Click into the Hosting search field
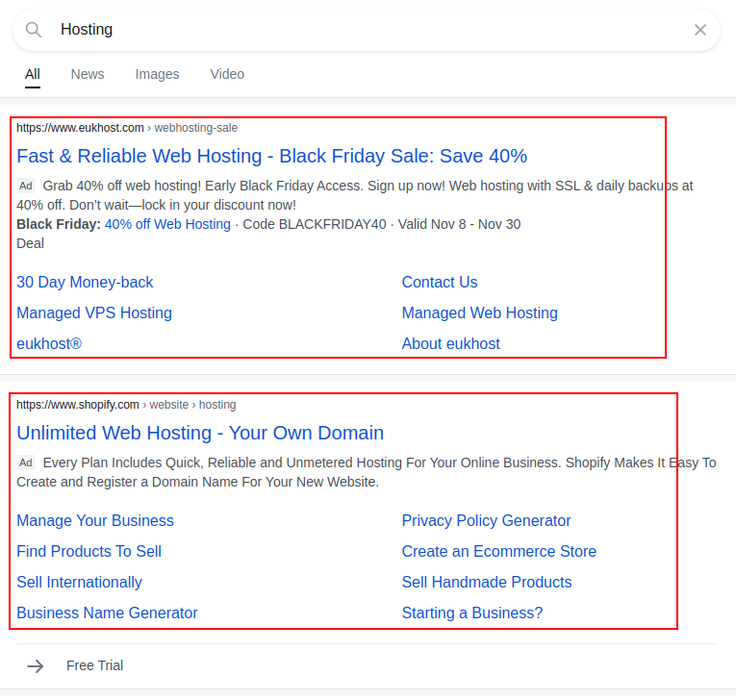 click(367, 30)
